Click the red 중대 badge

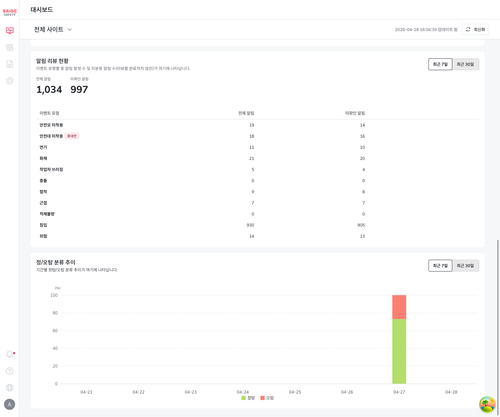72,136
